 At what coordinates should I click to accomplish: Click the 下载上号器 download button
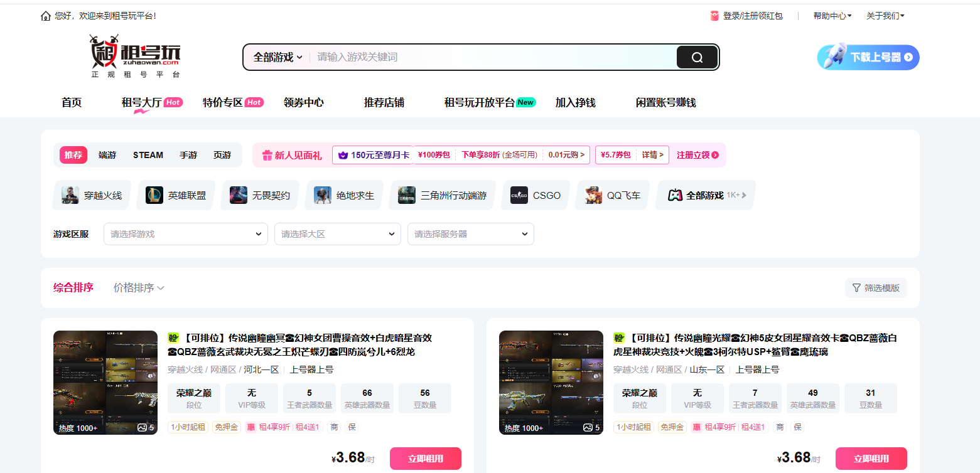[868, 56]
